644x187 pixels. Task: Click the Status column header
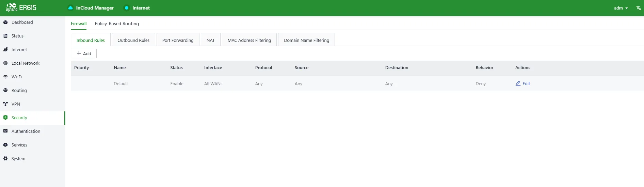[x=176, y=67]
